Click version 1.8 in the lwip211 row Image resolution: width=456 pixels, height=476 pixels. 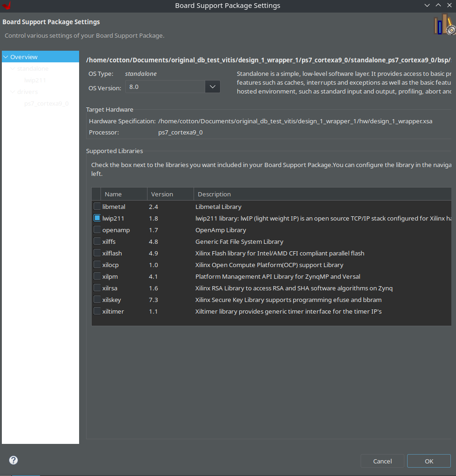153,218
